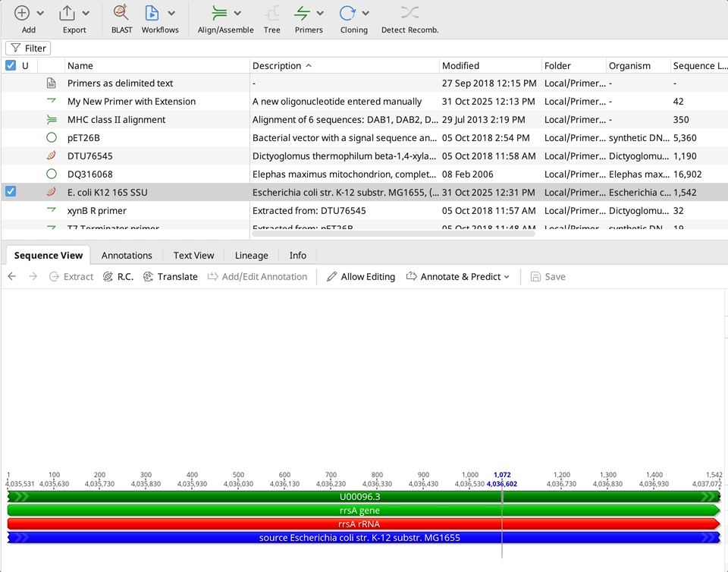Viewport: 728px width, 572px height.
Task: Click the E. coli K12 16S SSU DNA icon
Action: 52,192
